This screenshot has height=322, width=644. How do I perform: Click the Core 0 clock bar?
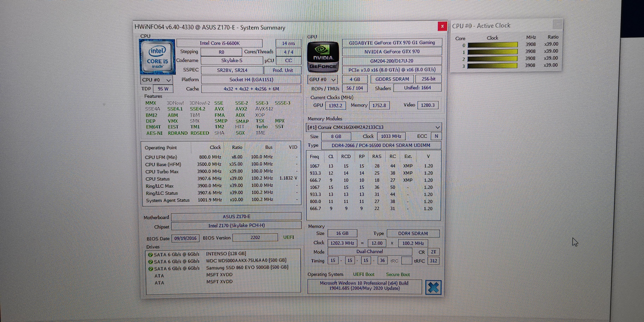tap(492, 45)
